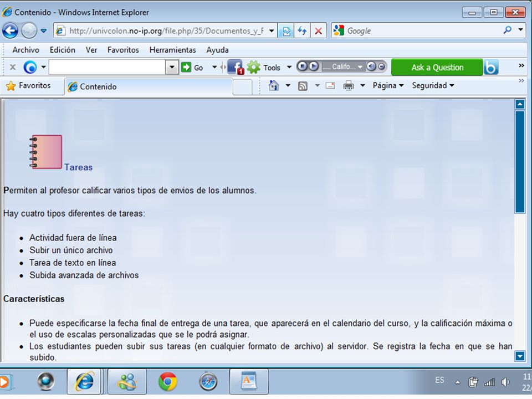Open Internet Explorer in the taskbar
The height and width of the screenshot is (399, 532).
84,382
